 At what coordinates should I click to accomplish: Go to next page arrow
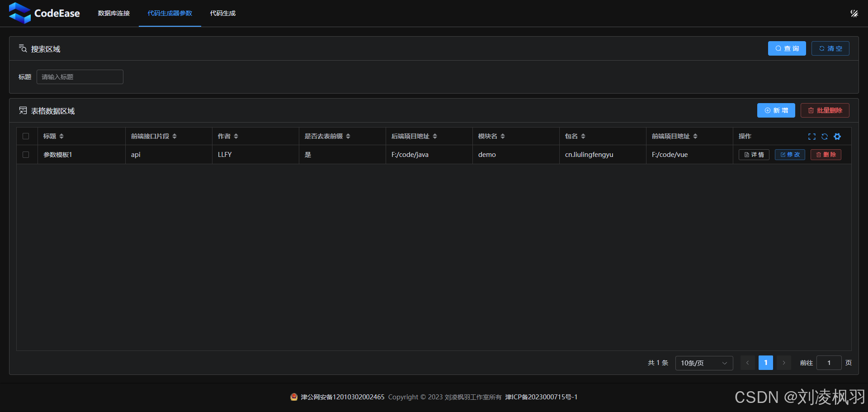coord(784,363)
